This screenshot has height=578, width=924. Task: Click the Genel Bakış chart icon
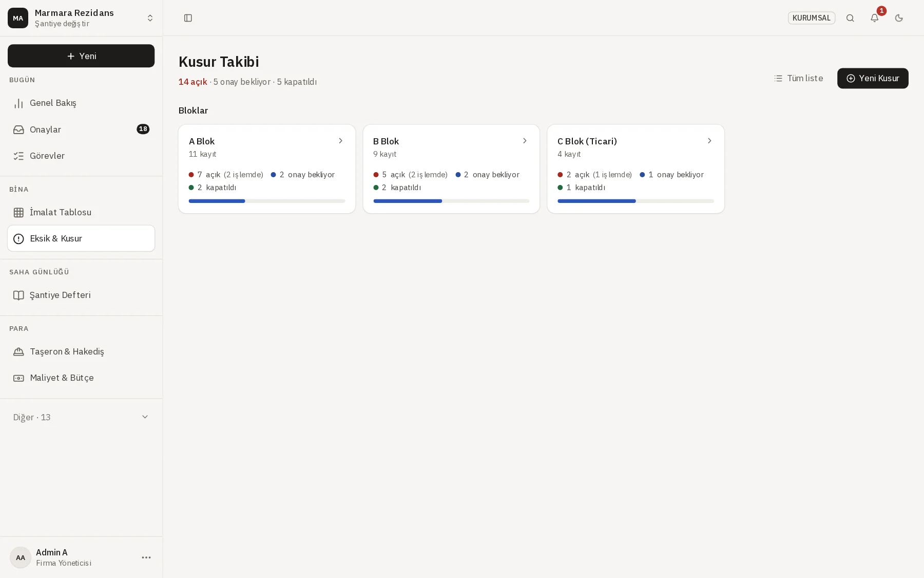(x=18, y=103)
